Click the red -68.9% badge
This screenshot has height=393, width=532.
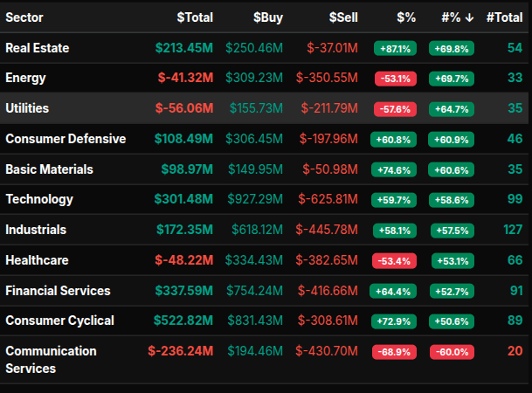pyautogui.click(x=394, y=352)
